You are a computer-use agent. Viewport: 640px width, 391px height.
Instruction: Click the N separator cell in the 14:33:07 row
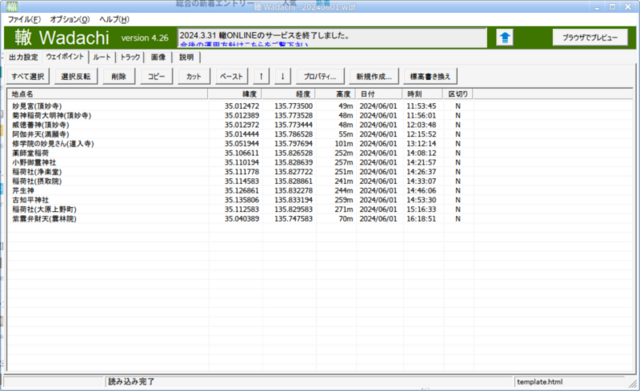pyautogui.click(x=458, y=181)
